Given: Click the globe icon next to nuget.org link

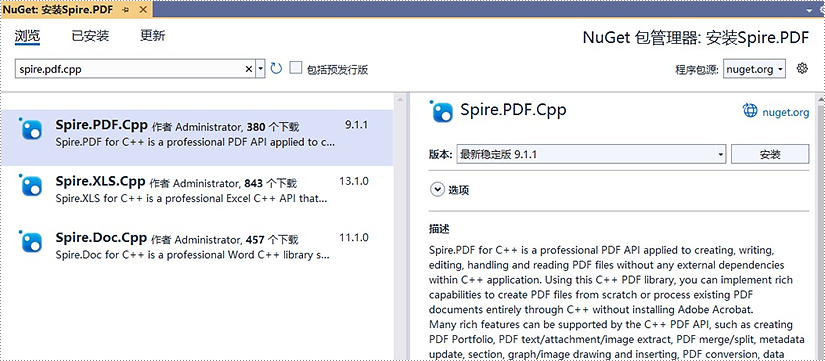Looking at the screenshot, I should (x=750, y=111).
